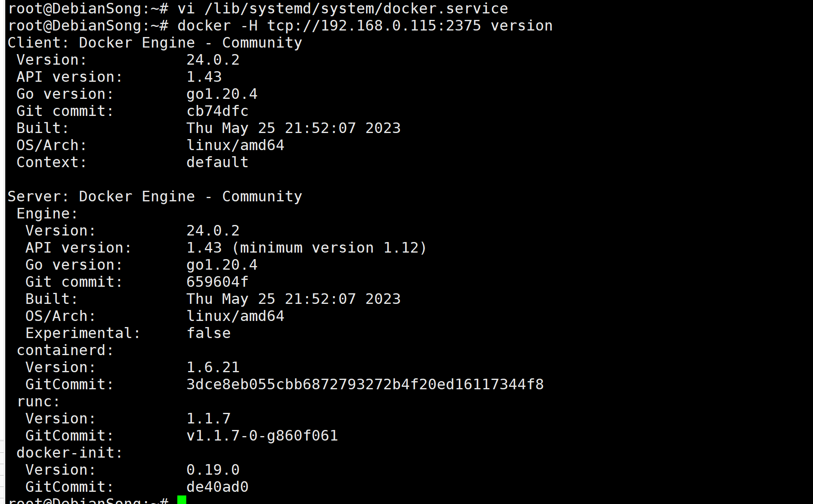The image size is (813, 504).
Task: Click the docker-init GitCommit de40ad0
Action: tap(217, 487)
